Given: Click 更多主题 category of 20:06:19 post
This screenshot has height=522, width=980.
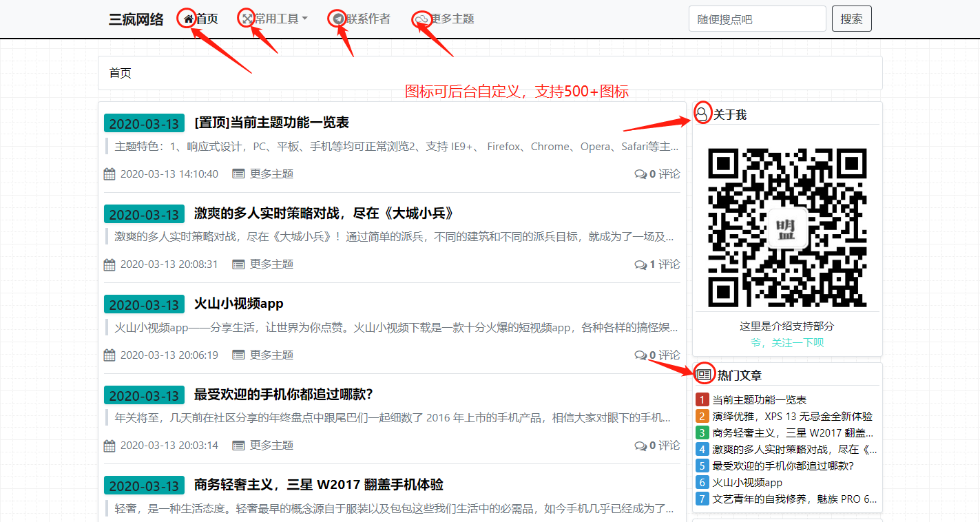Looking at the screenshot, I should [x=271, y=355].
